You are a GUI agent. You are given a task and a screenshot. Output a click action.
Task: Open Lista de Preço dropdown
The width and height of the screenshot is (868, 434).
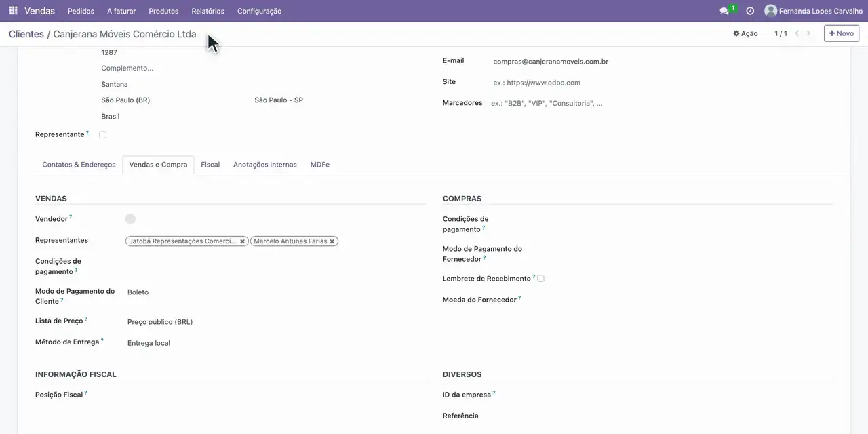pos(275,322)
